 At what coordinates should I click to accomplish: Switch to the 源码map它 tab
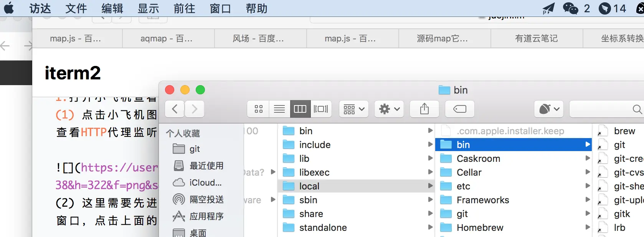[x=445, y=38]
